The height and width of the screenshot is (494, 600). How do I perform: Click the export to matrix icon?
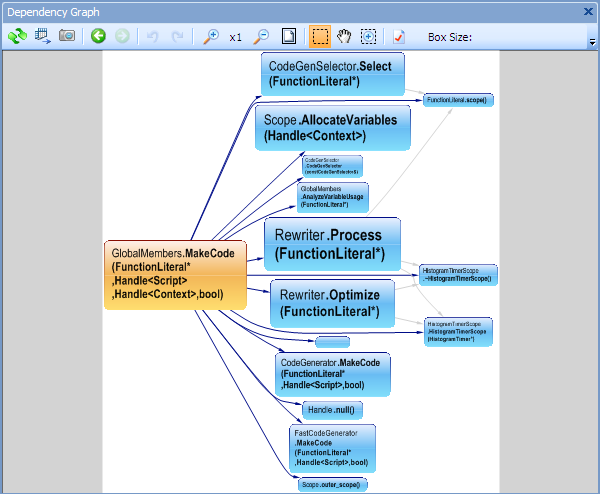(43, 36)
